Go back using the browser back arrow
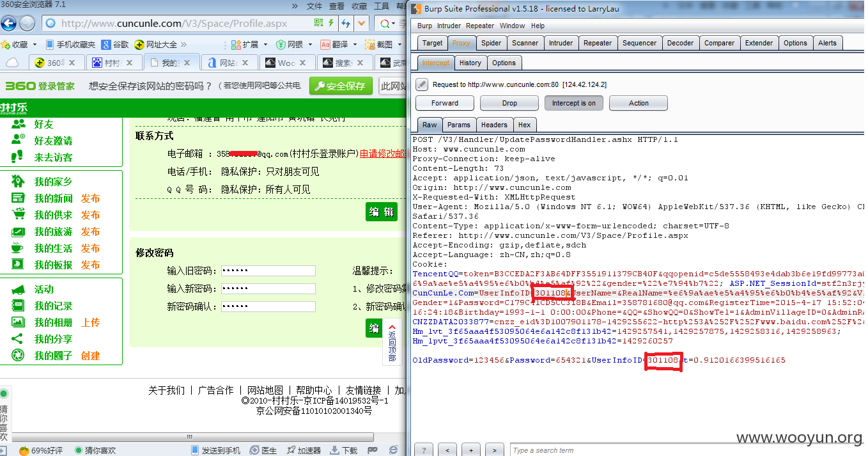This screenshot has height=456, width=868. (8, 24)
